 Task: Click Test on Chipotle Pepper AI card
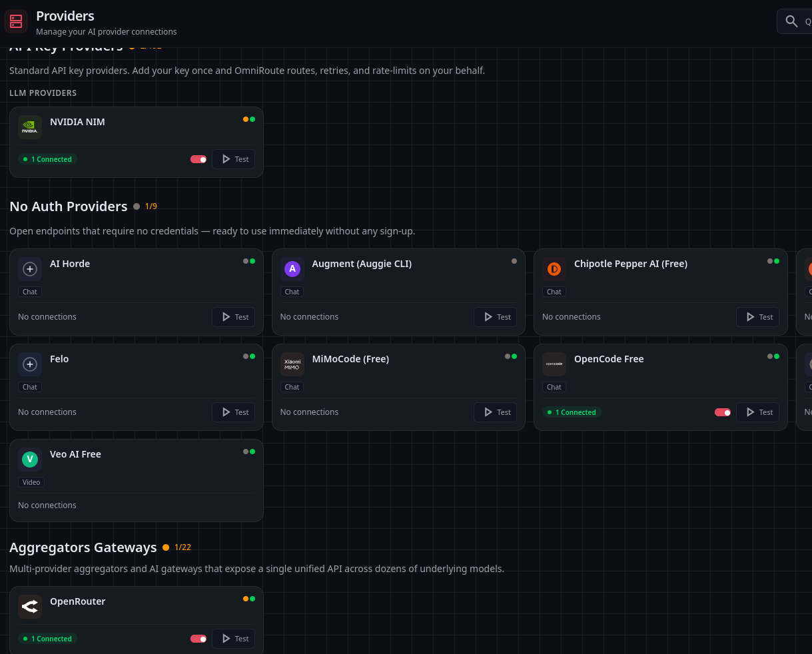(x=757, y=317)
